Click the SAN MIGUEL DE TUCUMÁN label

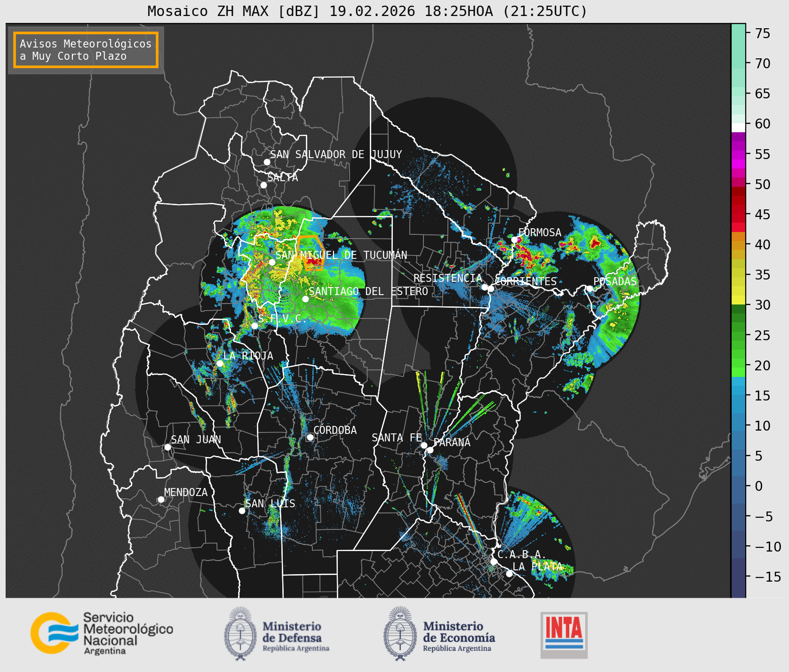point(341,255)
